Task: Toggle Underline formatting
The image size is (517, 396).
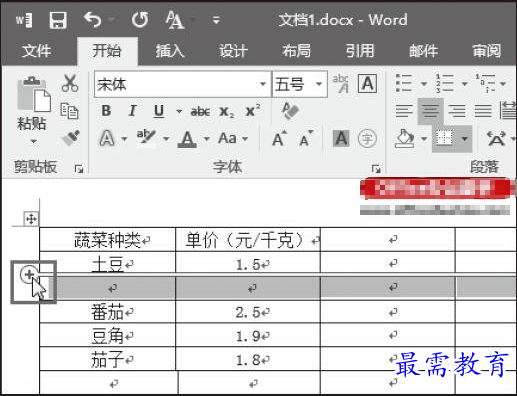Action: pyautogui.click(x=159, y=111)
